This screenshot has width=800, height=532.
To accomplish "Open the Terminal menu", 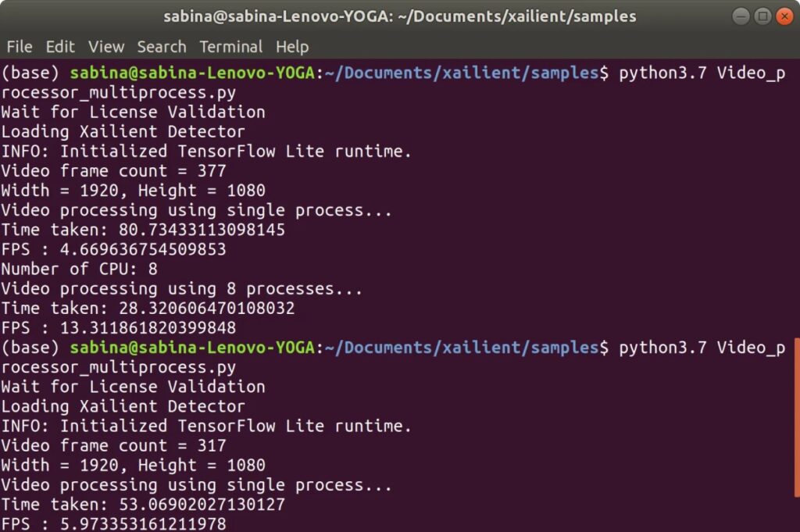I will (x=230, y=47).
